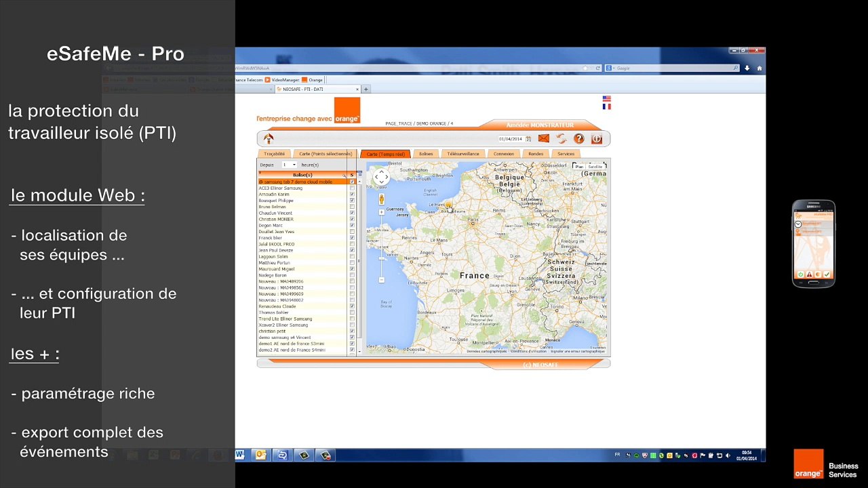
Task: Open the Rondes tab
Action: [536, 154]
